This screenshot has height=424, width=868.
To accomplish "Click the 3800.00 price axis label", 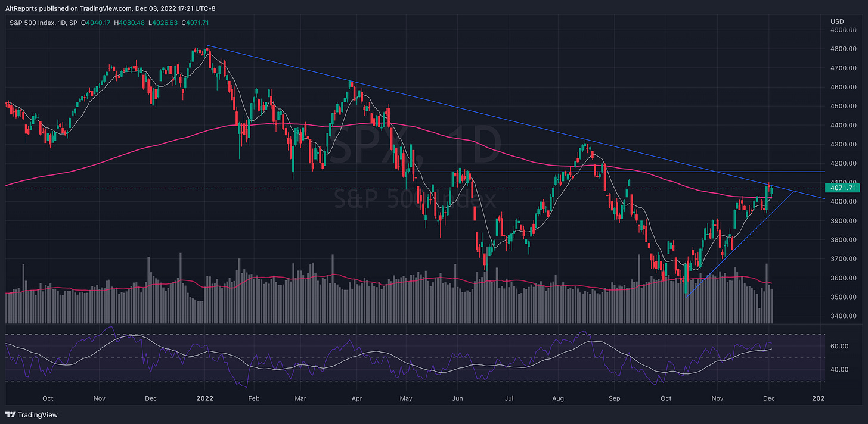I will tap(844, 239).
